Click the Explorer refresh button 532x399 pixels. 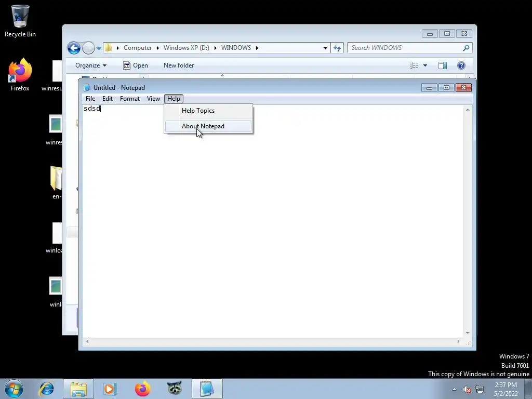(337, 48)
